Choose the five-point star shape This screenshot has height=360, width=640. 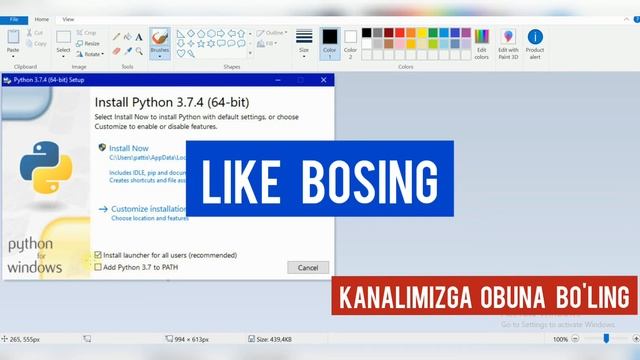point(201,43)
